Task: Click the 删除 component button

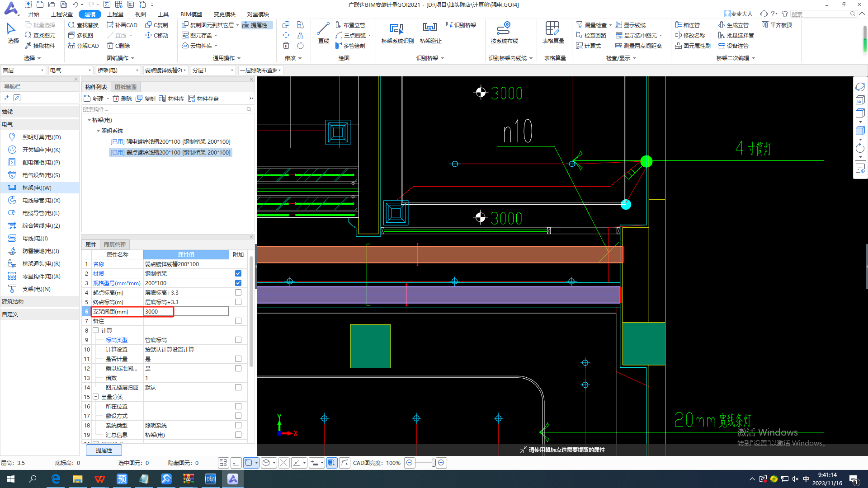Action: coord(122,99)
